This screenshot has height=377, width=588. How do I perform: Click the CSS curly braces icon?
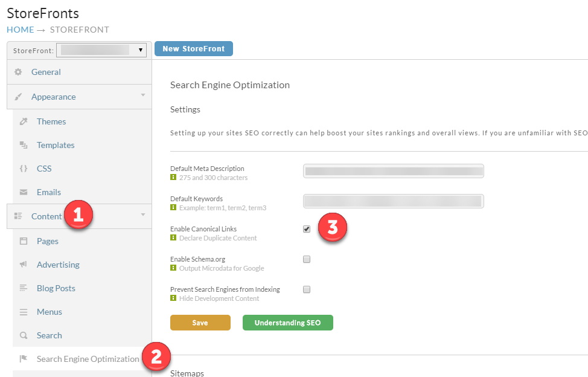click(24, 169)
